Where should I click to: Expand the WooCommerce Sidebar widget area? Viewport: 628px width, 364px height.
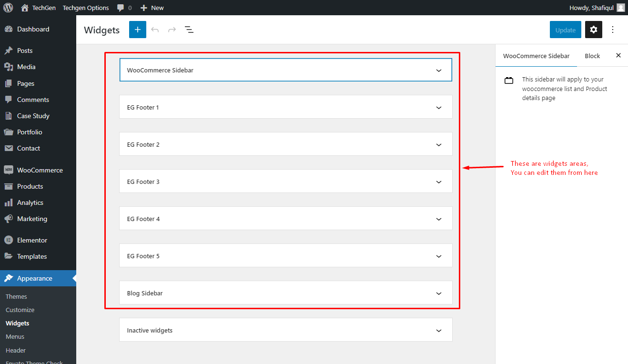click(x=285, y=70)
